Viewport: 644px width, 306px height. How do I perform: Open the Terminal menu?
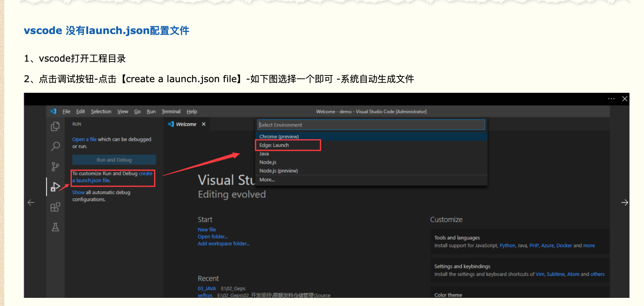(x=171, y=112)
